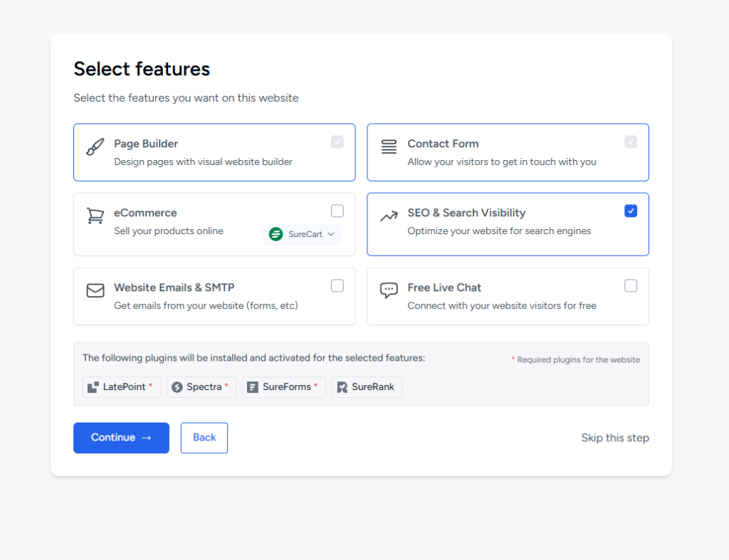
Task: Open the SureCart plugin dropdown
Action: click(302, 234)
